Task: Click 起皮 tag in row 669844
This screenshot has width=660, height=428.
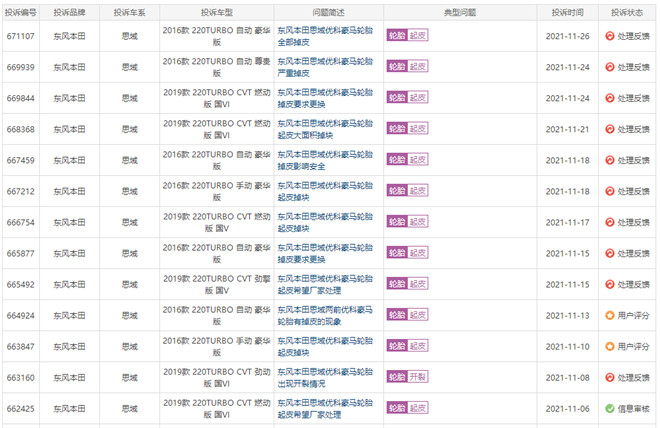Action: tap(418, 98)
